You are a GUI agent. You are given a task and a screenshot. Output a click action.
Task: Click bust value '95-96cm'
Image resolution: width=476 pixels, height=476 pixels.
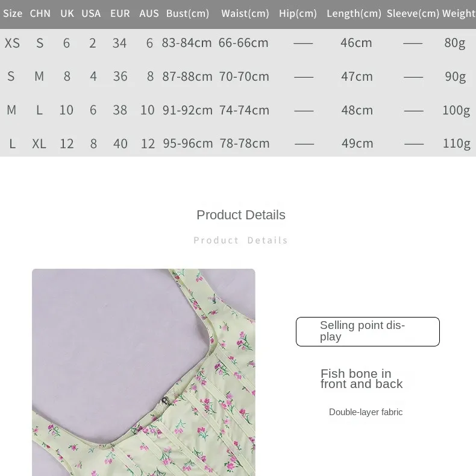[x=187, y=143]
